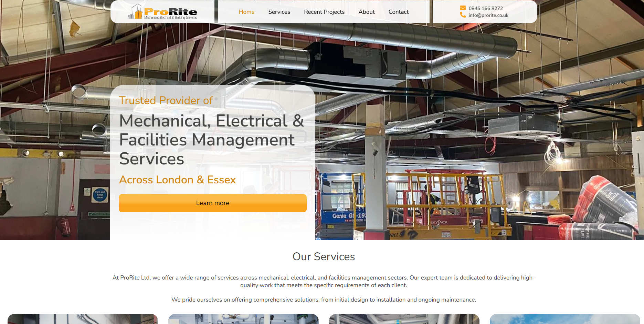644x324 pixels.
Task: Click the Mechanical, Electrical & Facilities Management heading
Action: tap(211, 140)
